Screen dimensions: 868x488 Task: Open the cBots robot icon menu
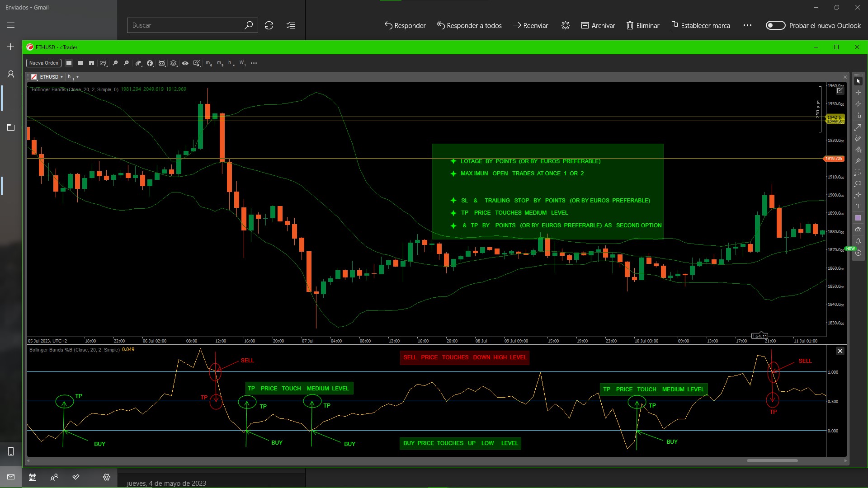click(x=162, y=63)
